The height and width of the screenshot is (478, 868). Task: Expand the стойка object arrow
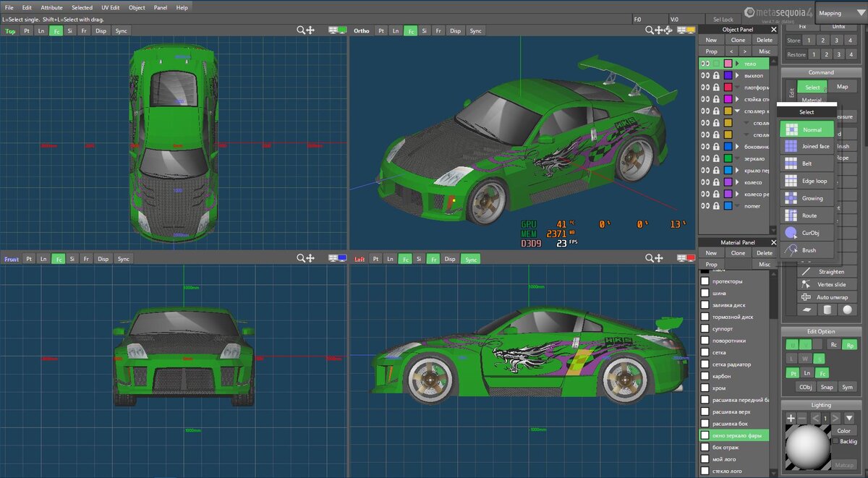click(x=738, y=99)
